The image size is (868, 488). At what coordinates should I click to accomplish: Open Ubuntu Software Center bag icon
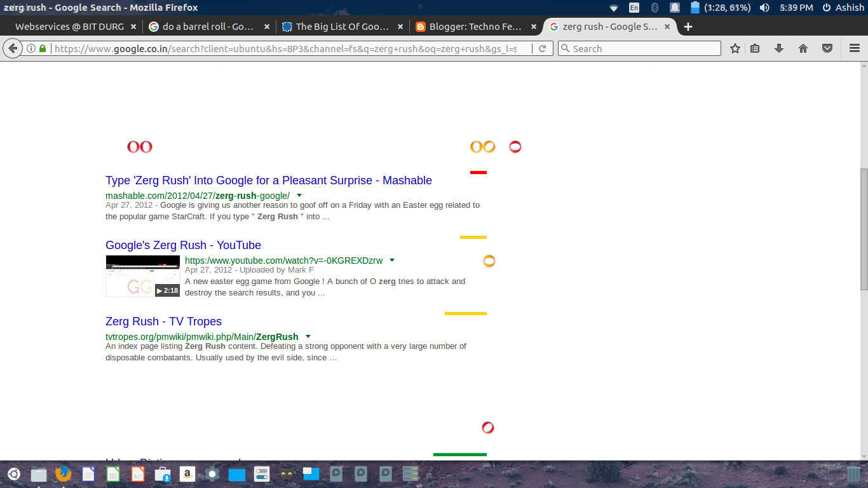(163, 474)
